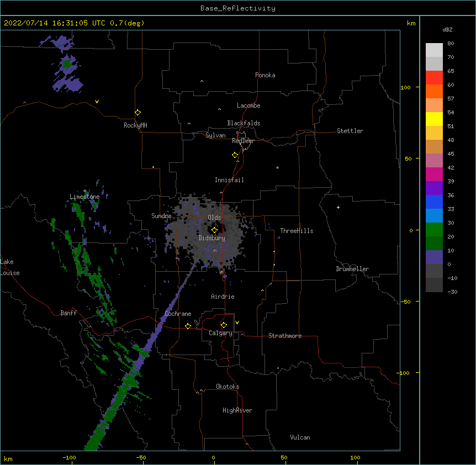476x465 pixels.
Task: Click the -30 value on dBZ scale
Action: tap(452, 292)
